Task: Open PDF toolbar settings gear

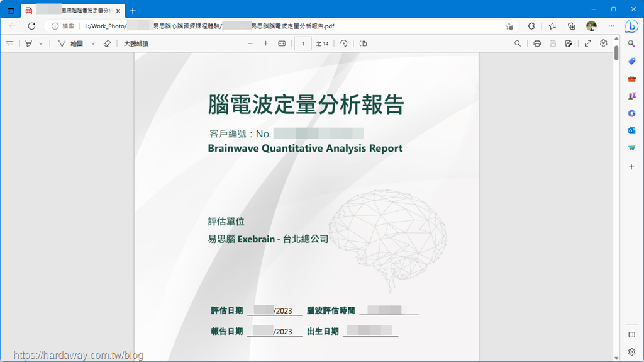Action: click(603, 43)
